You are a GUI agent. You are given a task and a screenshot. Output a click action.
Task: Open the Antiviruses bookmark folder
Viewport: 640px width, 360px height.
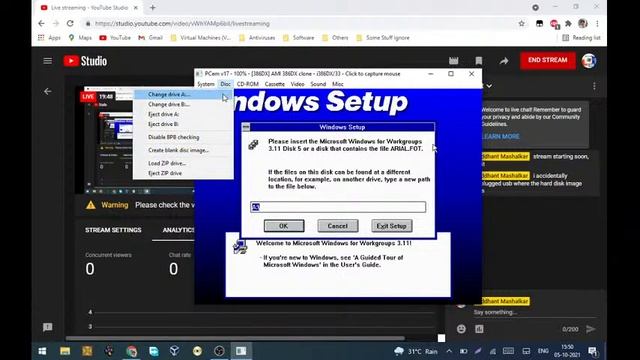257,38
